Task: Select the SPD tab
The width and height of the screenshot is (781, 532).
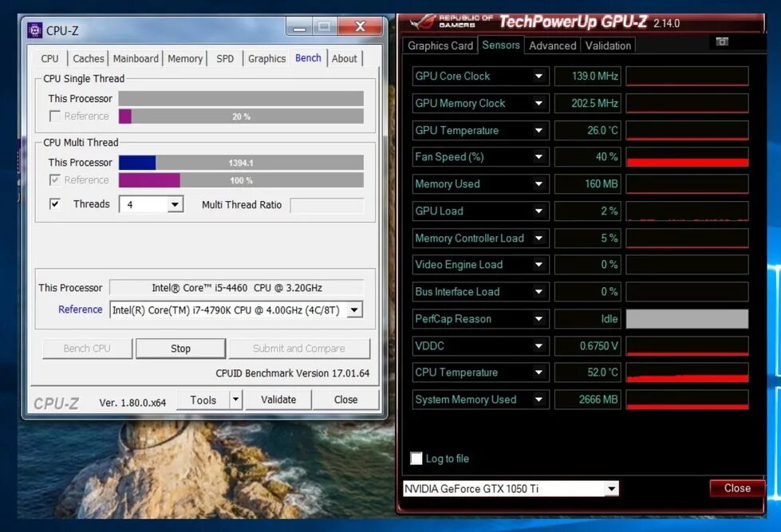Action: click(225, 59)
